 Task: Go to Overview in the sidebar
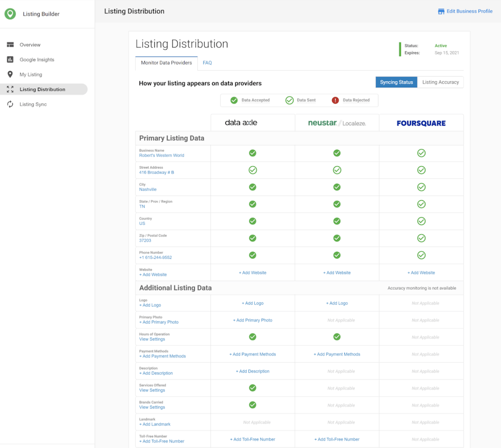coord(30,45)
